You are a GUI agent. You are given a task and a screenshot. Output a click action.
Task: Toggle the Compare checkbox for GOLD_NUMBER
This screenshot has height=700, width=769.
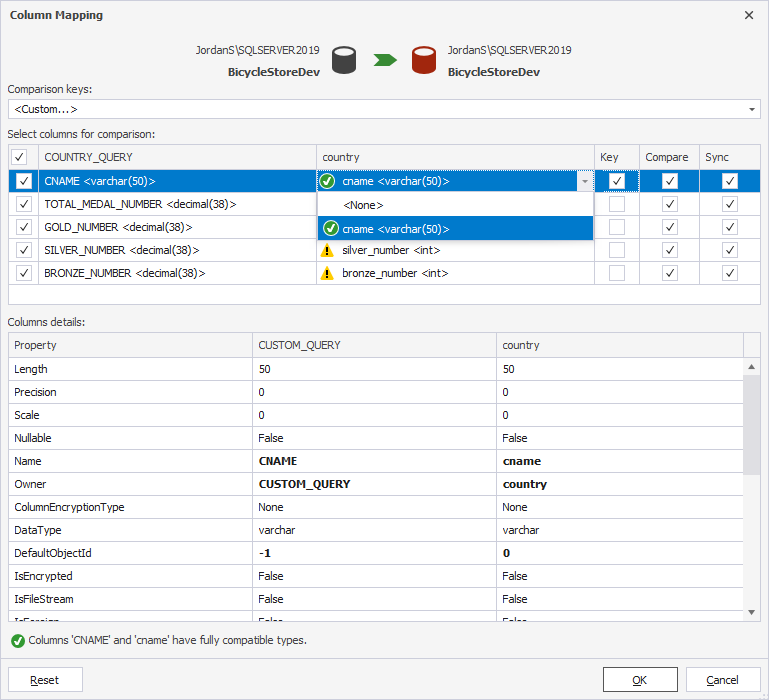click(670, 227)
